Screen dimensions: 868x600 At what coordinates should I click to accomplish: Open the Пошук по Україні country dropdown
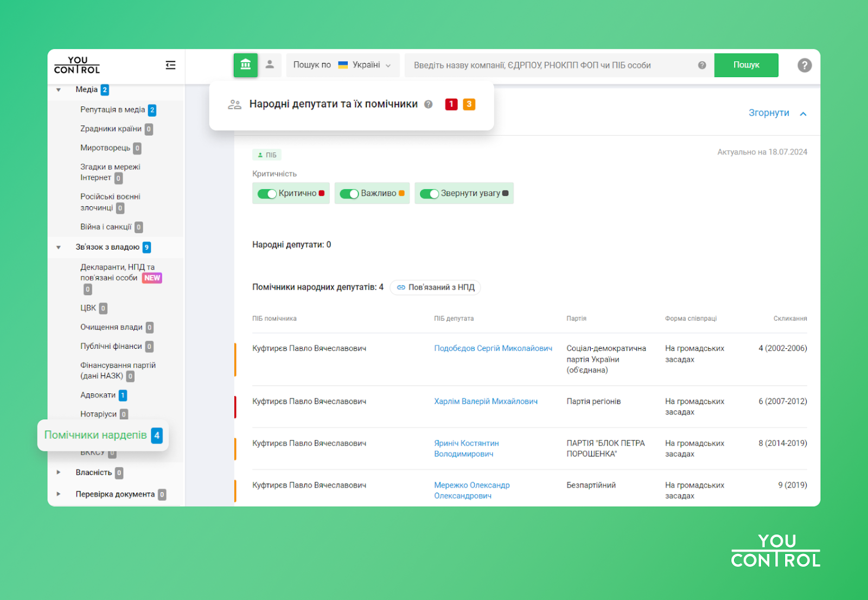[343, 65]
